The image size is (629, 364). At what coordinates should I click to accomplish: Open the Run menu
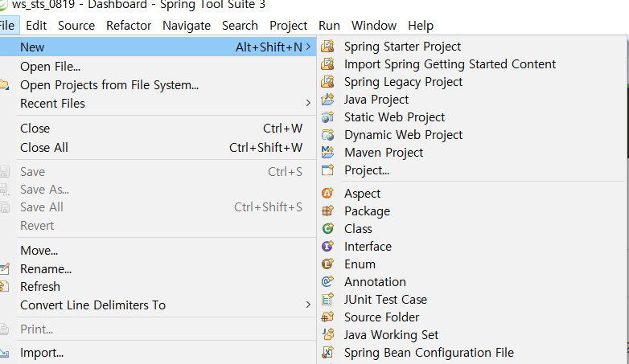(x=329, y=26)
